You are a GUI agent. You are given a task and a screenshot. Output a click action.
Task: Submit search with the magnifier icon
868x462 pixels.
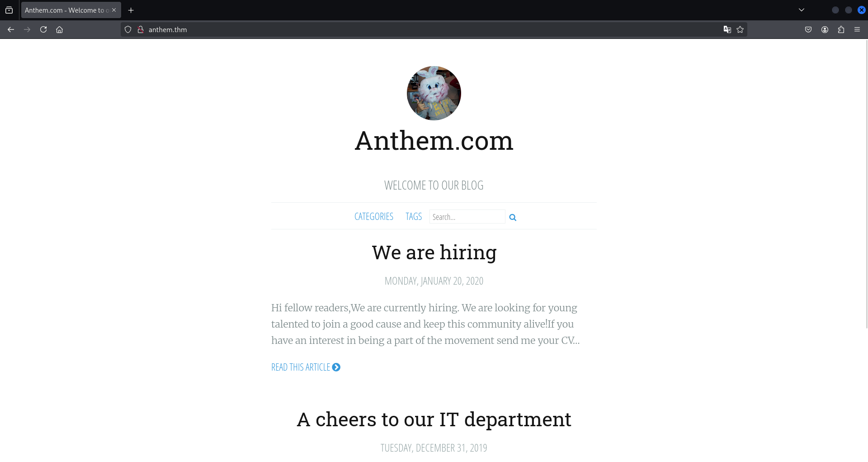point(513,217)
